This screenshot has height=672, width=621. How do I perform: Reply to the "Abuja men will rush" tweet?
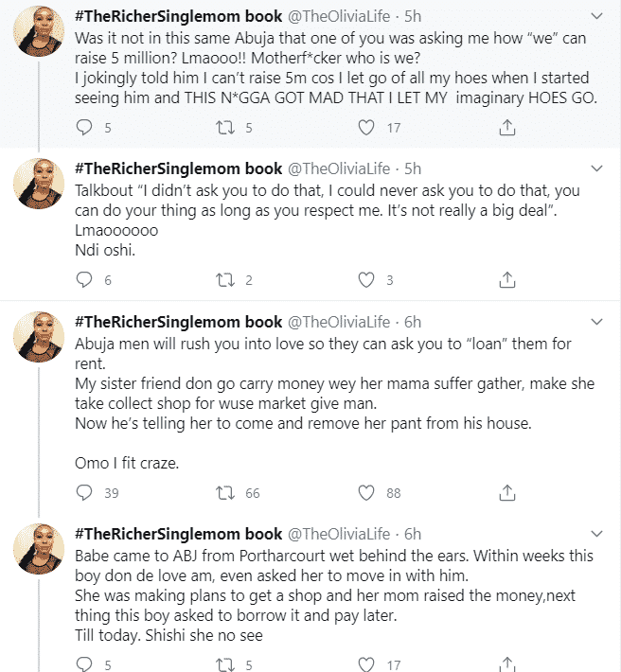click(84, 492)
